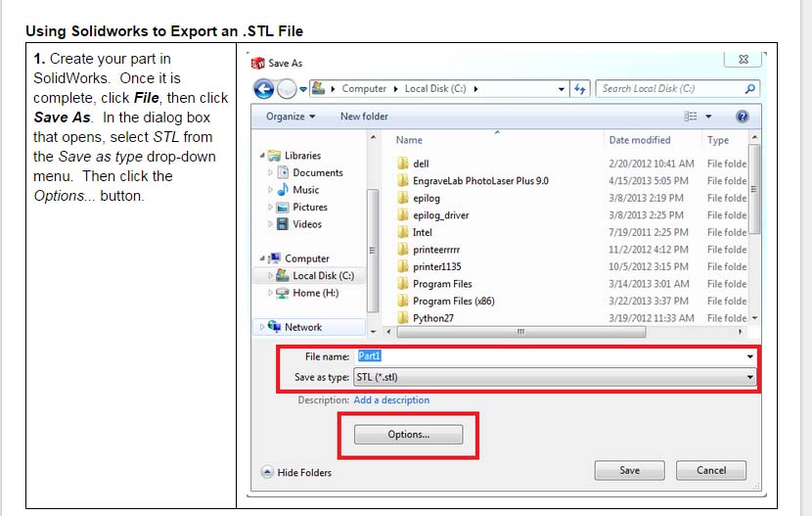Click the 4/15/2013 5:05 PM date cell
This screenshot has width=812, height=516.
(649, 181)
